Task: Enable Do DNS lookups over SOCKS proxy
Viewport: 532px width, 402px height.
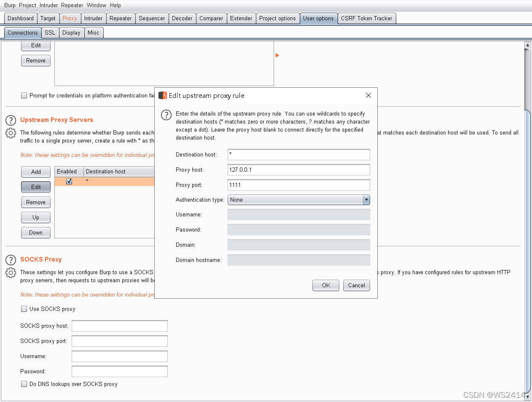Action: pos(24,384)
